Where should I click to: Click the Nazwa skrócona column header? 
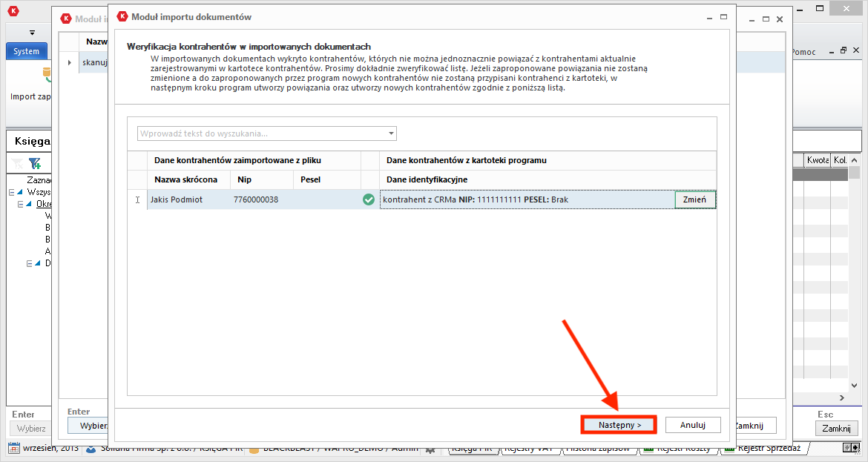(x=185, y=179)
